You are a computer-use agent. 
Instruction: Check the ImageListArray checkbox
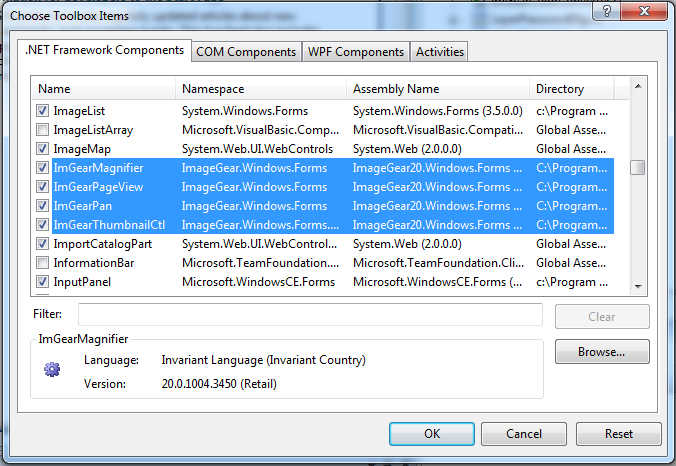(x=42, y=130)
